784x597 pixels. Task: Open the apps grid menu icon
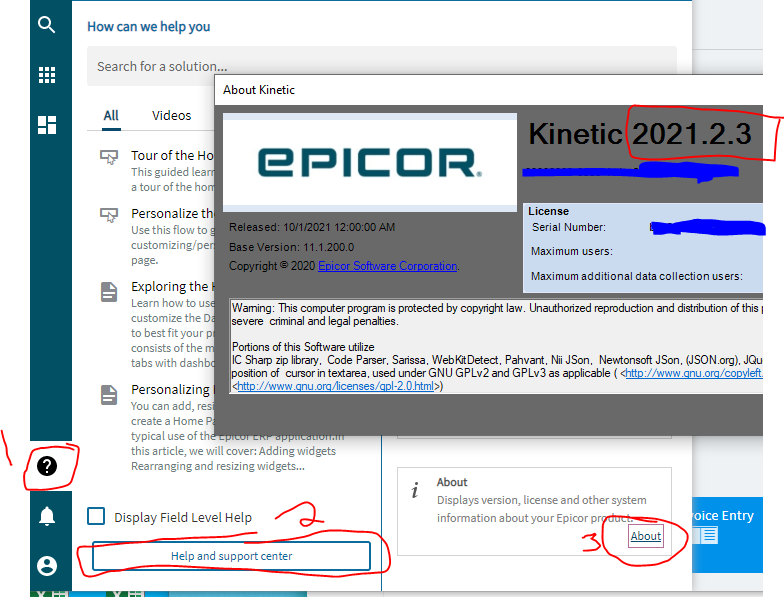pos(46,75)
